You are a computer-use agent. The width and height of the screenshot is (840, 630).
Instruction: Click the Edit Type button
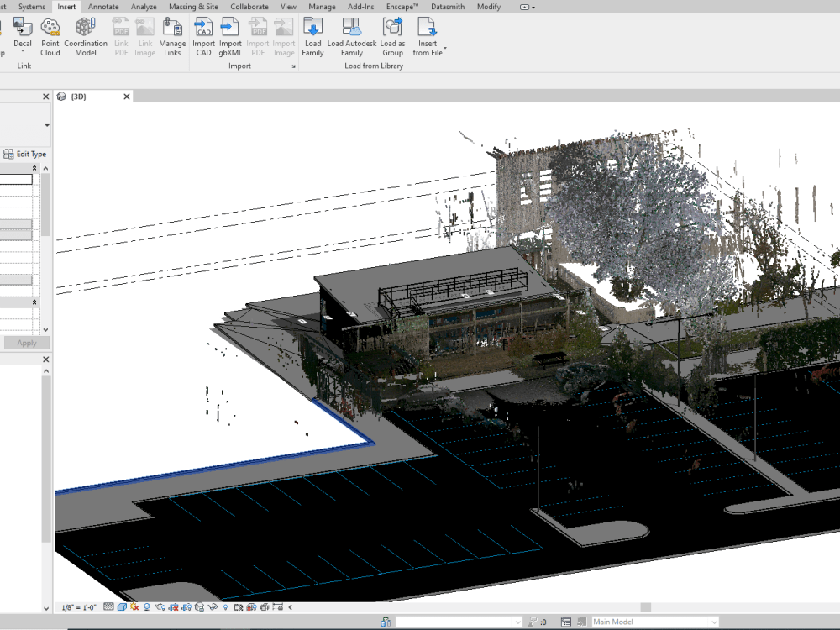(25, 154)
